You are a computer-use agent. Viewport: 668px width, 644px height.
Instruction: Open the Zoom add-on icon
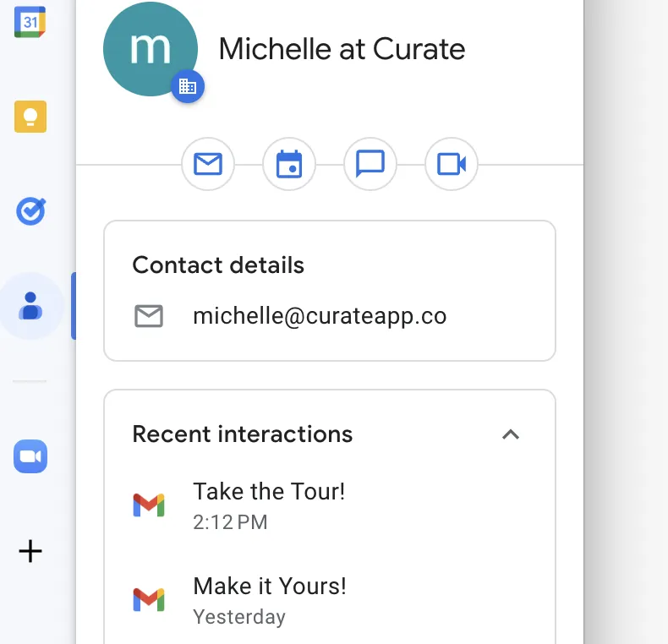[x=30, y=457]
